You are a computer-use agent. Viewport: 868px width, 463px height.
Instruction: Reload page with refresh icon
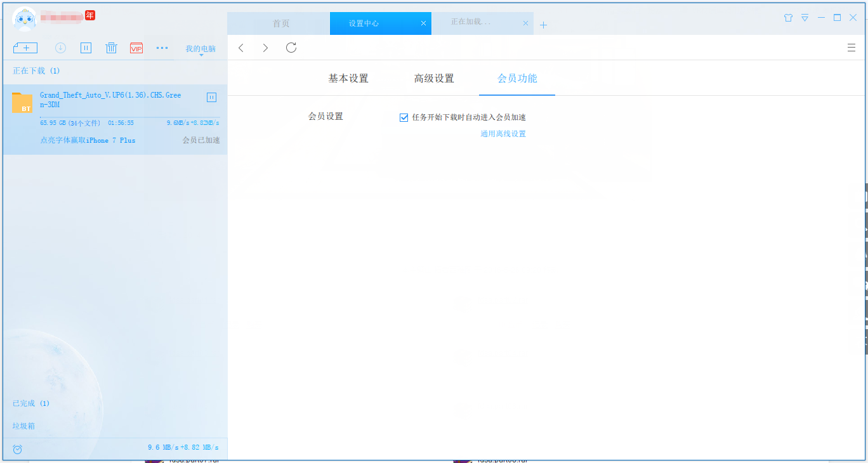291,47
